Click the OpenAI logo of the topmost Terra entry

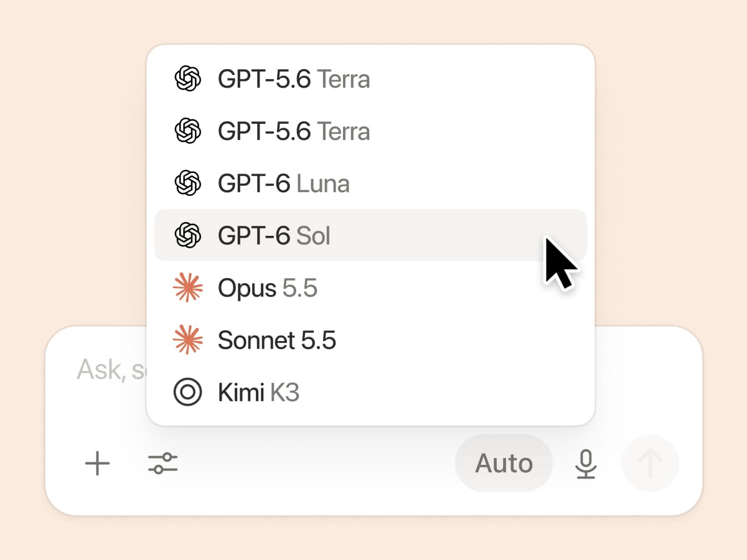pos(187,79)
